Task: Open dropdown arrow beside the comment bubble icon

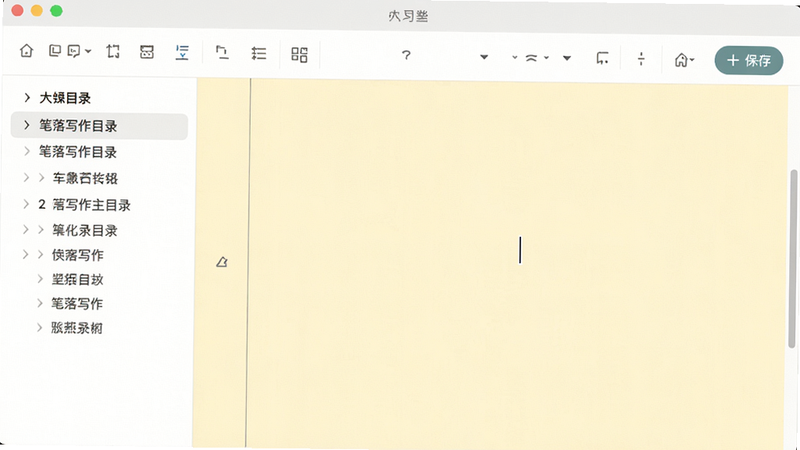Action: [x=88, y=51]
